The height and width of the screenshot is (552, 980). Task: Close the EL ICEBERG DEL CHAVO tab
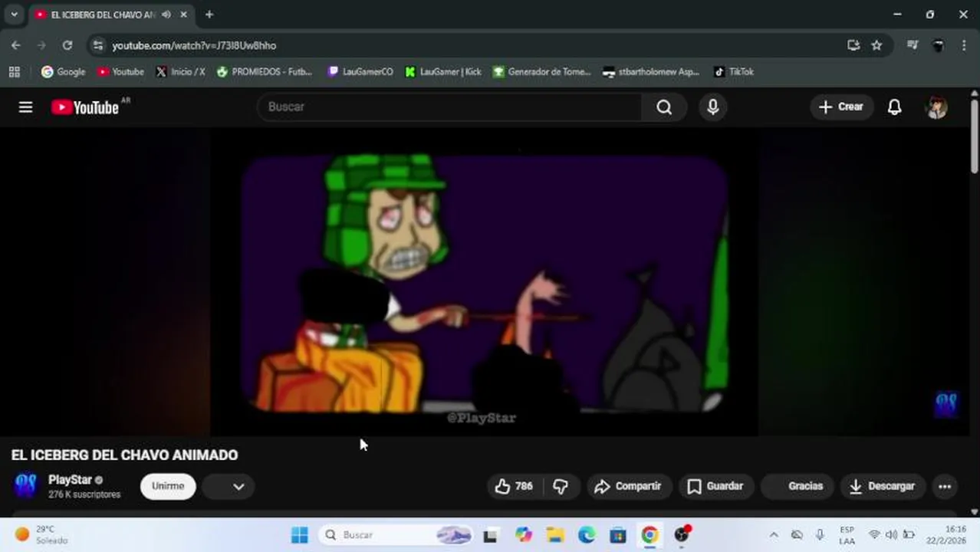[x=184, y=15]
